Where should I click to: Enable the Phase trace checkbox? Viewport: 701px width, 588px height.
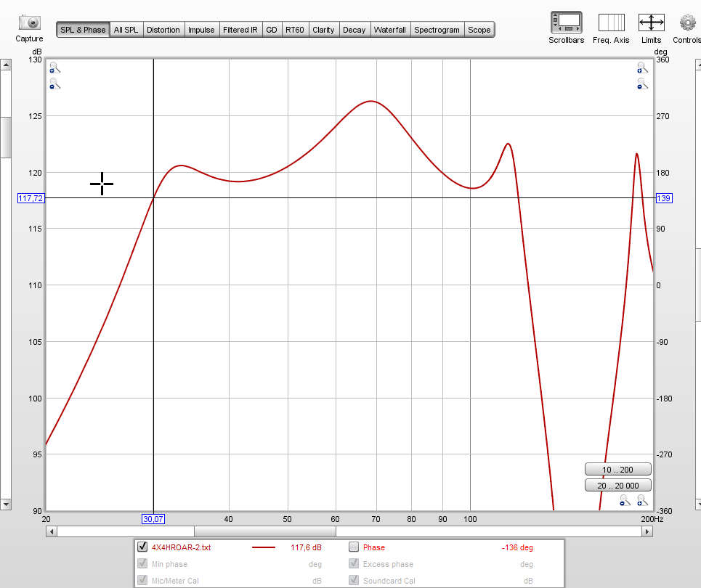(354, 547)
